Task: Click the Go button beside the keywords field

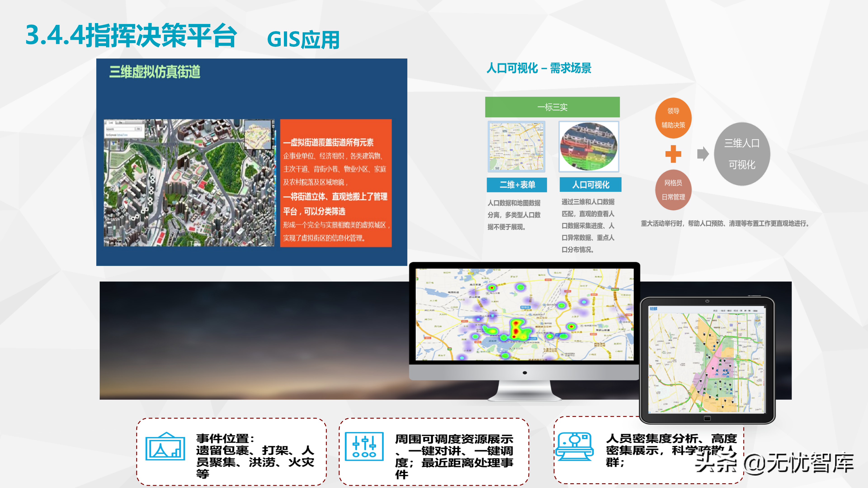Action: click(x=139, y=129)
